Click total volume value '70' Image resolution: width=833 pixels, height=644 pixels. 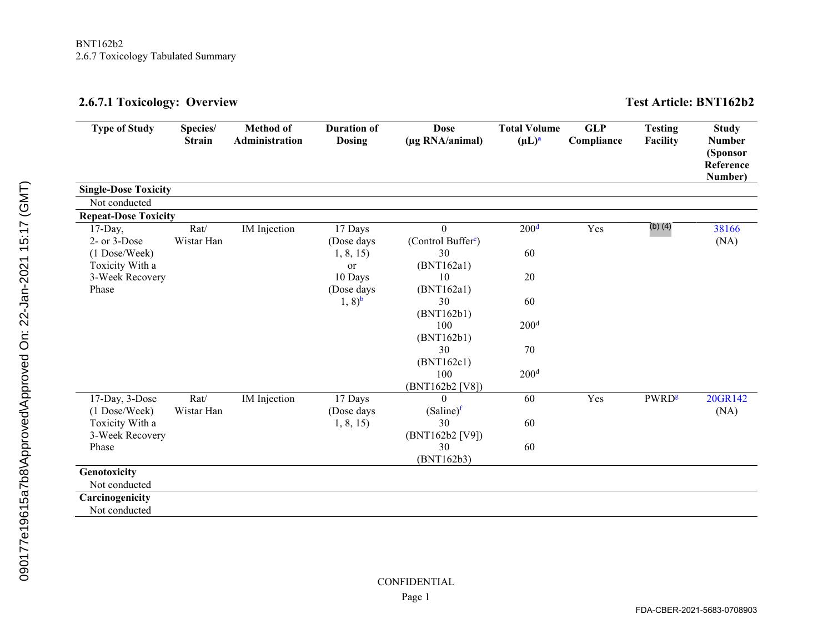coord(529,350)
